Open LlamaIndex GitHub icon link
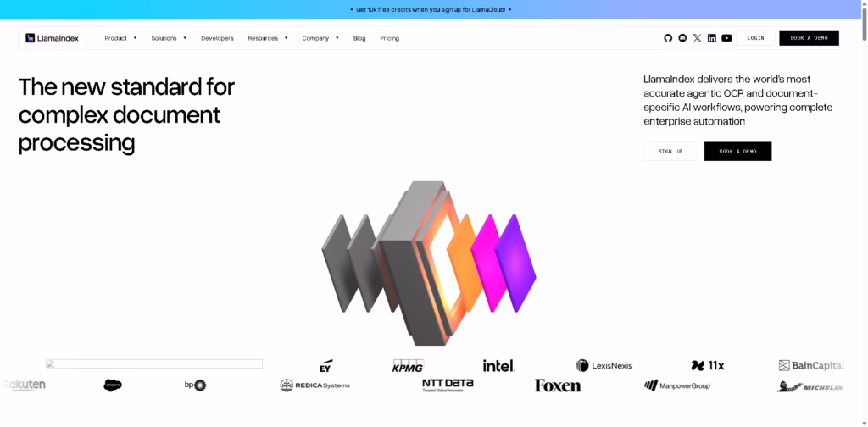This screenshot has width=868, height=427. point(668,38)
